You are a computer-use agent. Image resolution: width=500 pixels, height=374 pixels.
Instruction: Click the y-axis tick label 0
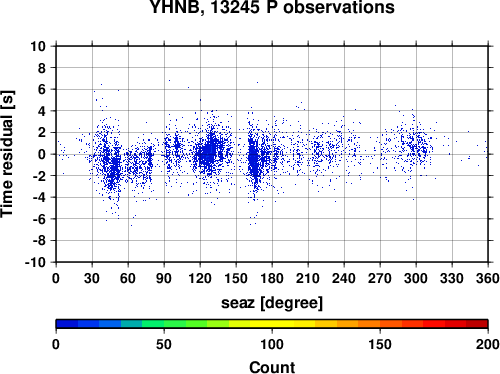pyautogui.click(x=42, y=154)
